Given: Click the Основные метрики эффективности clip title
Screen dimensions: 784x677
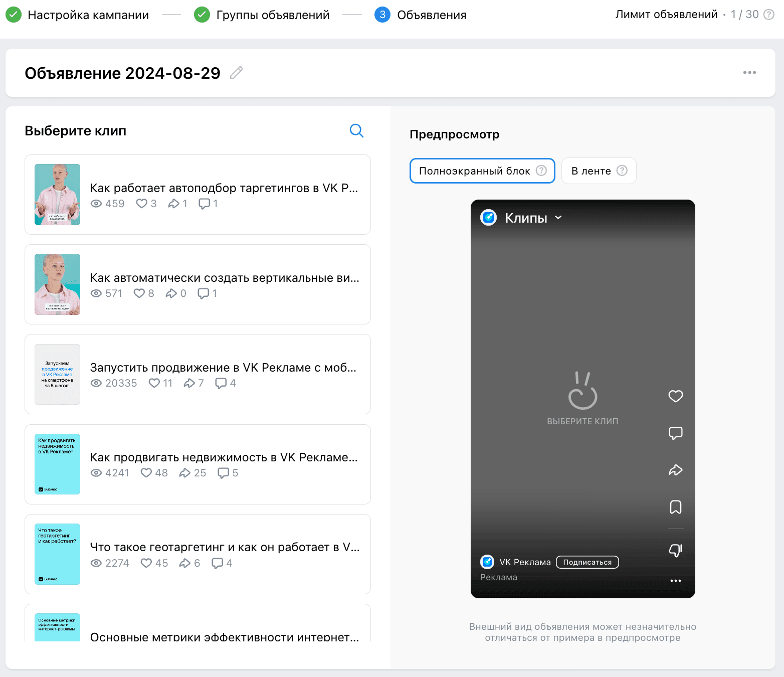Looking at the screenshot, I should coord(225,636).
